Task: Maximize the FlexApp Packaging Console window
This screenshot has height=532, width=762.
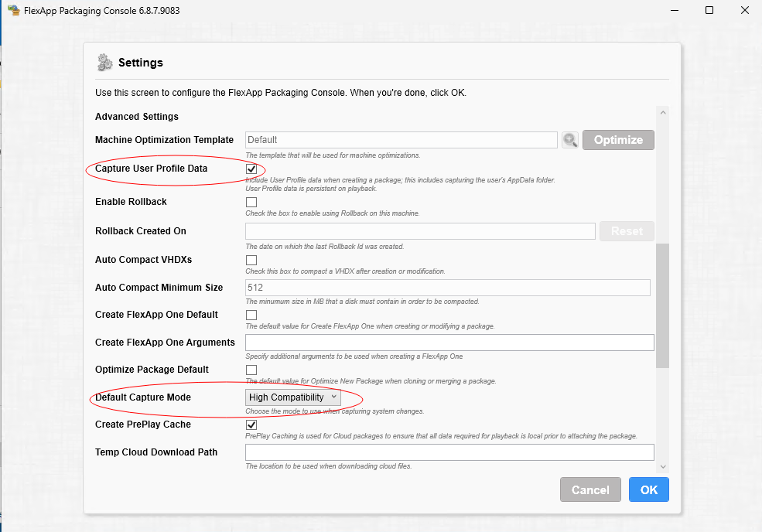Action: coord(709,10)
